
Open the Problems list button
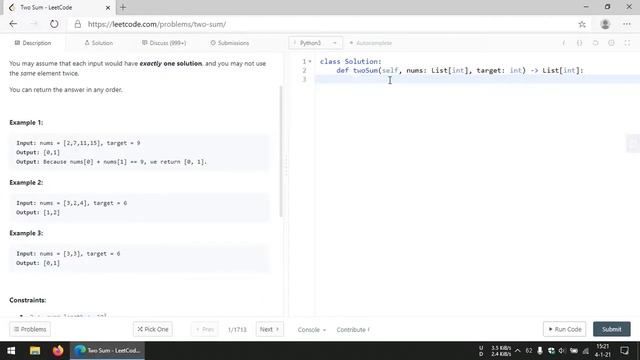[x=30, y=329]
